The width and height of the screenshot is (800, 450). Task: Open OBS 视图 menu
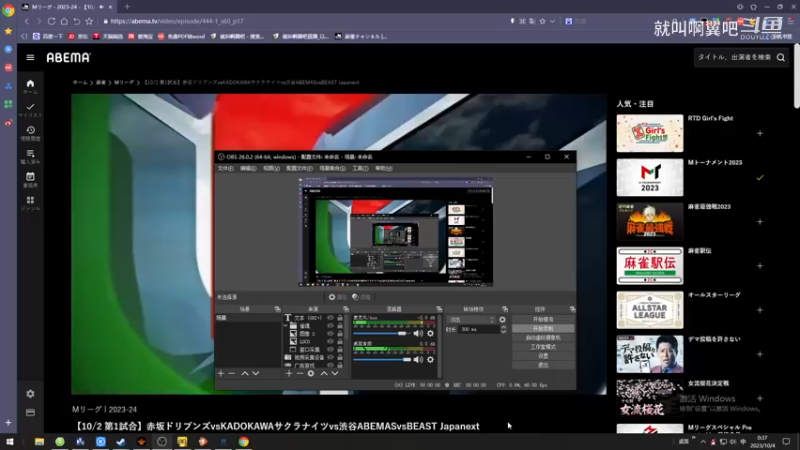(x=271, y=168)
